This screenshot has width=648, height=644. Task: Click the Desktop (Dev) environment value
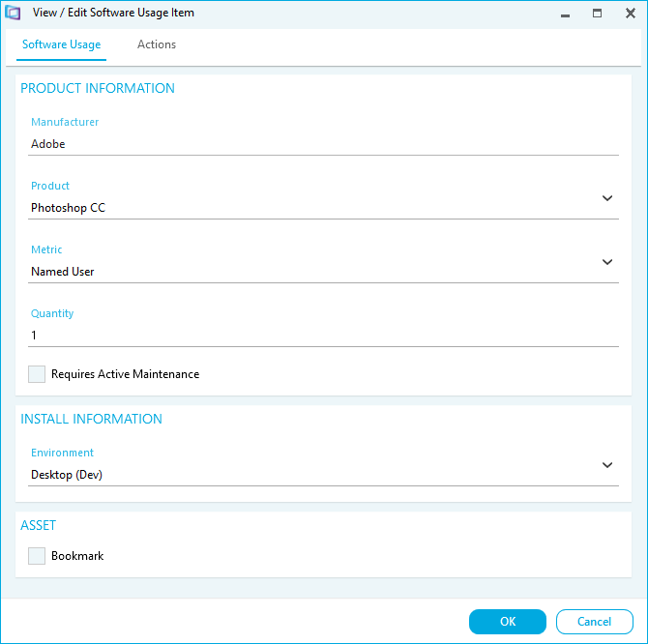(67, 475)
